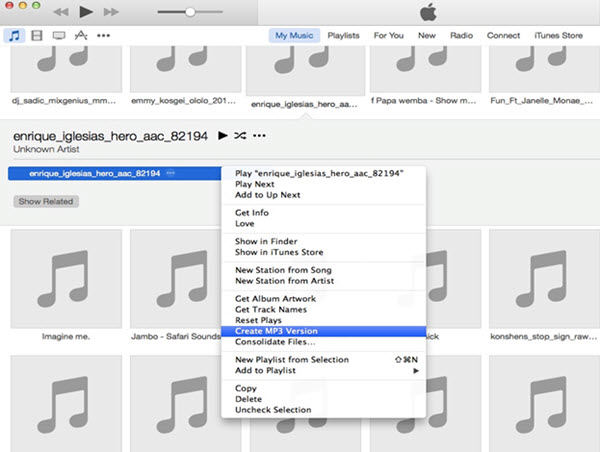Screen dimensions: 600x452
Task: Open the Music library icon
Action: coord(15,36)
